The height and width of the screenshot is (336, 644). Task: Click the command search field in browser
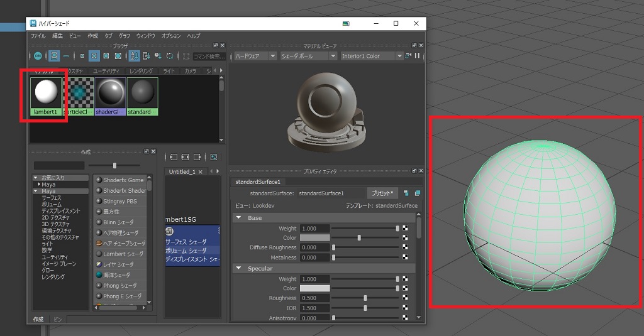pyautogui.click(x=209, y=56)
